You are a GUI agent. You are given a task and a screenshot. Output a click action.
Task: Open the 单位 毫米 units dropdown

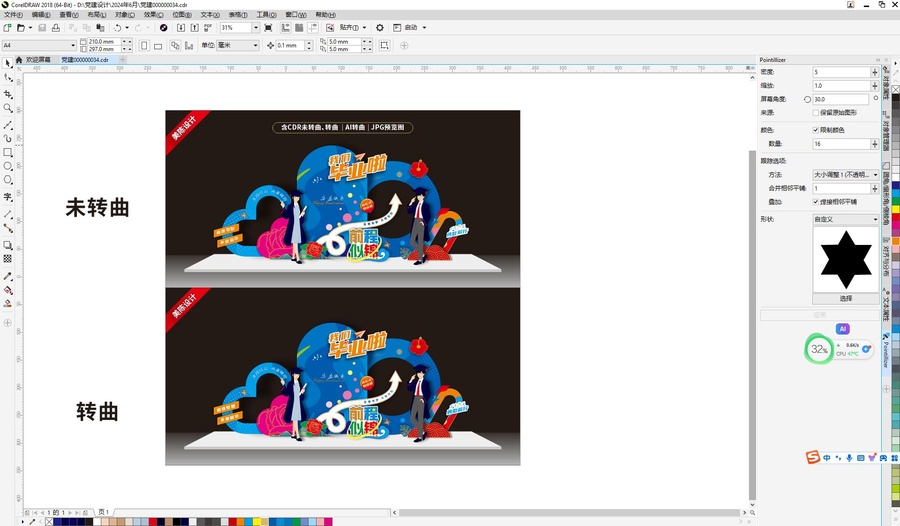coord(255,45)
